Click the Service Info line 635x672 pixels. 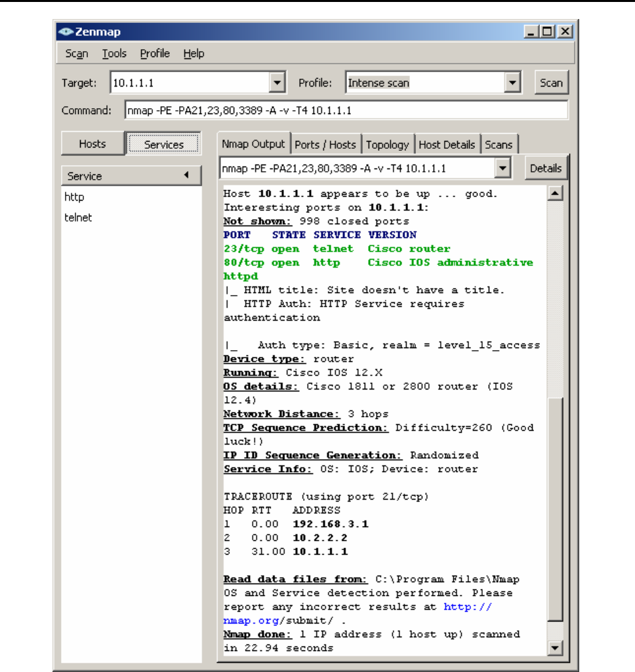coord(350,469)
